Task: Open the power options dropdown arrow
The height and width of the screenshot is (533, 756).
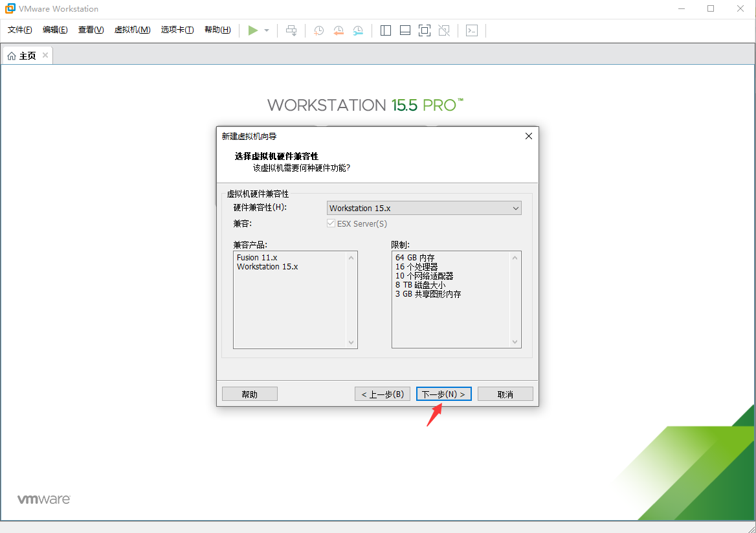Action: (x=267, y=30)
